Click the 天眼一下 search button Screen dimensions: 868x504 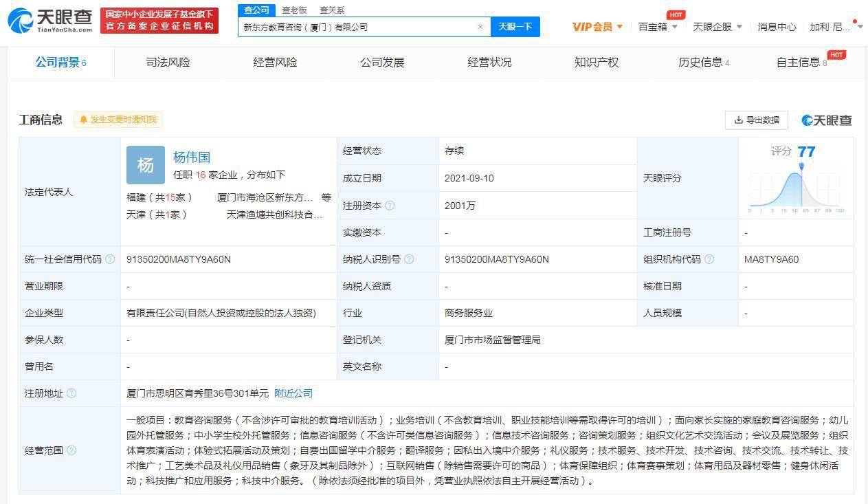pos(515,27)
